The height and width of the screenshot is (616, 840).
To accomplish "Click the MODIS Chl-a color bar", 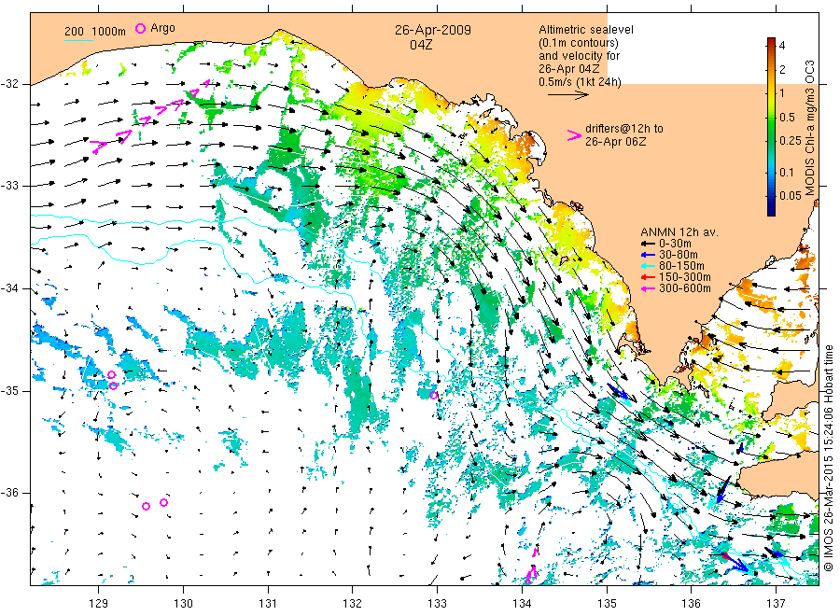I will click(x=772, y=126).
